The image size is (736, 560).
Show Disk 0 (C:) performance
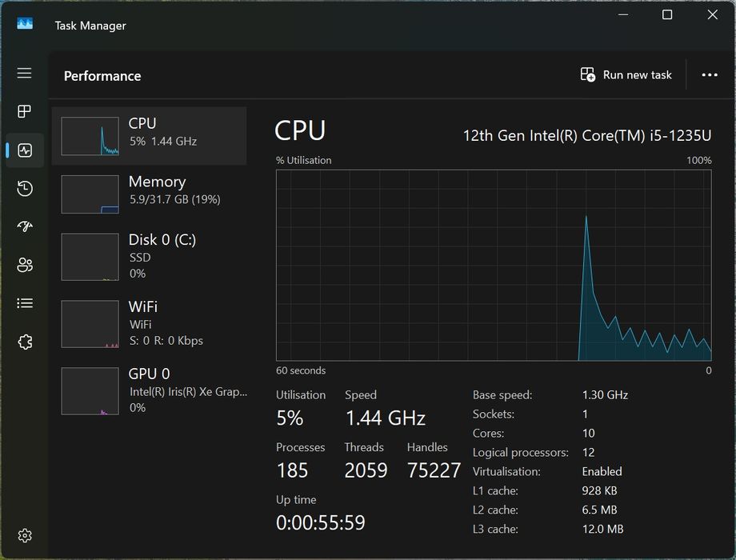click(x=149, y=256)
